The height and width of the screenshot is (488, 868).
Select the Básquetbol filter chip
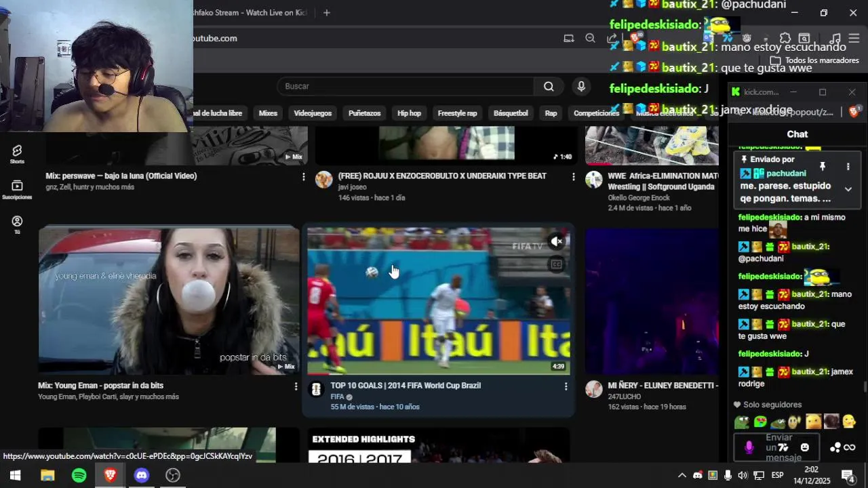pos(511,113)
